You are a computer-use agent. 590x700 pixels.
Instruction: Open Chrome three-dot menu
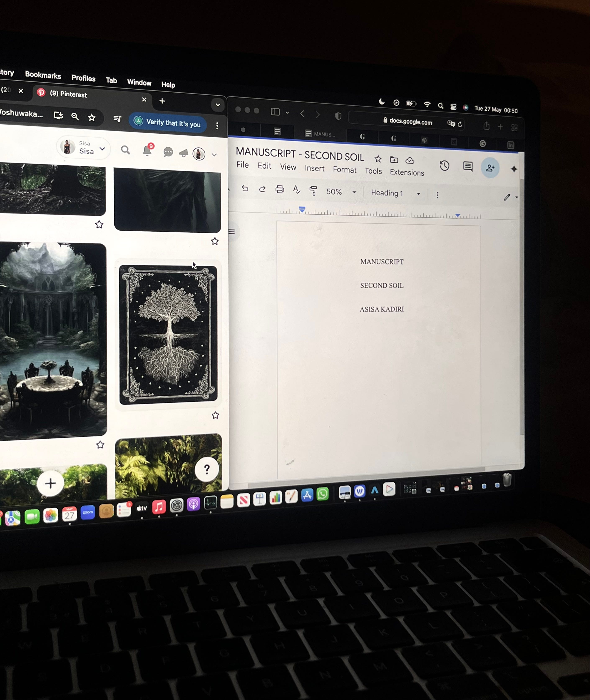coord(217,126)
